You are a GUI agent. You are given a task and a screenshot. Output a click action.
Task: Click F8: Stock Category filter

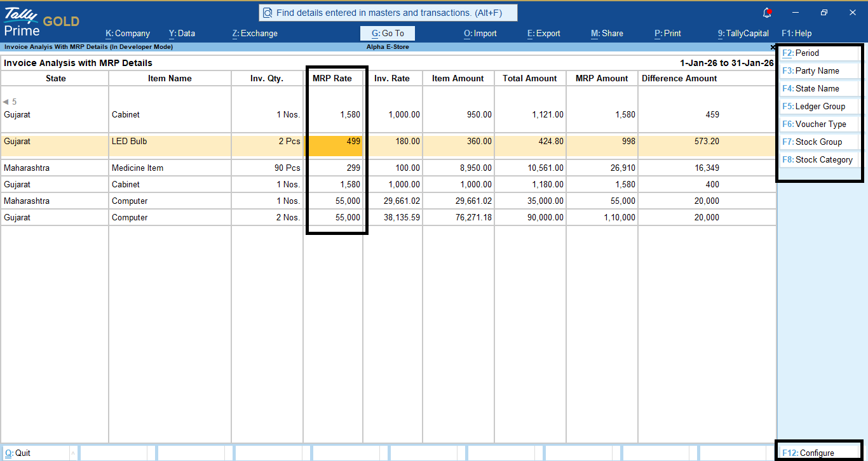(820, 160)
